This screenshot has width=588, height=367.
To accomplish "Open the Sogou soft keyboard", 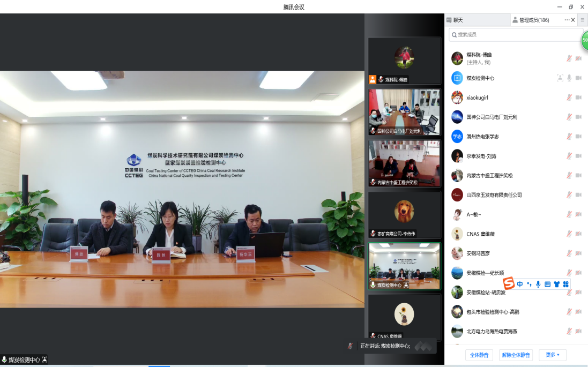I will click(547, 284).
